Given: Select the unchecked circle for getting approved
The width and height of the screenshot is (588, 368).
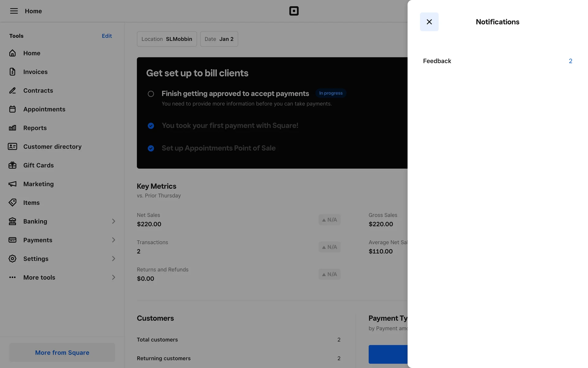Looking at the screenshot, I should (151, 94).
